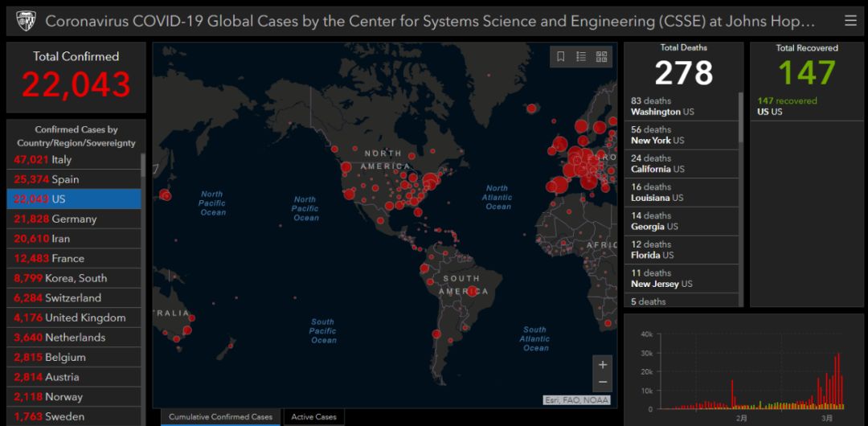The image size is (868, 426).
Task: Click the Total Recovered 147 figure
Action: pos(807,72)
